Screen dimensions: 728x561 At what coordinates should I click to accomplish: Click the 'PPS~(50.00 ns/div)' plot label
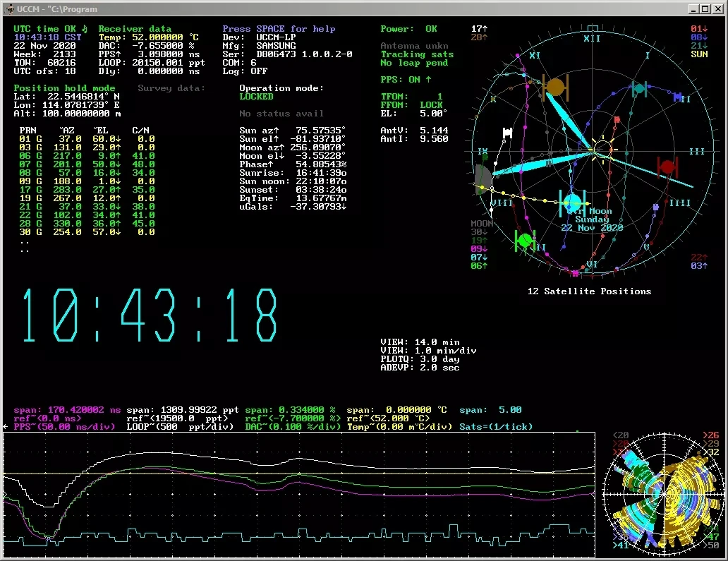(x=64, y=426)
